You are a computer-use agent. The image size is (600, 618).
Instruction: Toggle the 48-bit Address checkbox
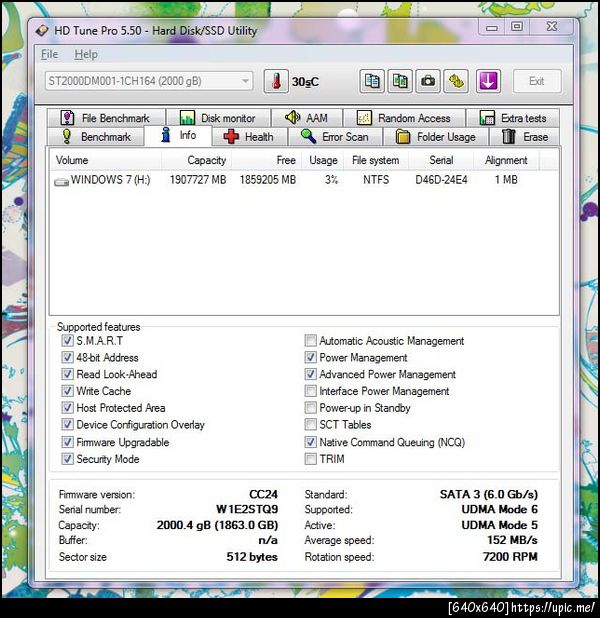67,357
